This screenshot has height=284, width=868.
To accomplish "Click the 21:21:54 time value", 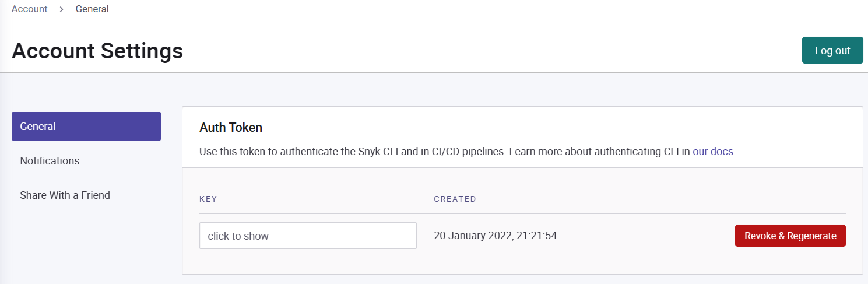I will [536, 236].
